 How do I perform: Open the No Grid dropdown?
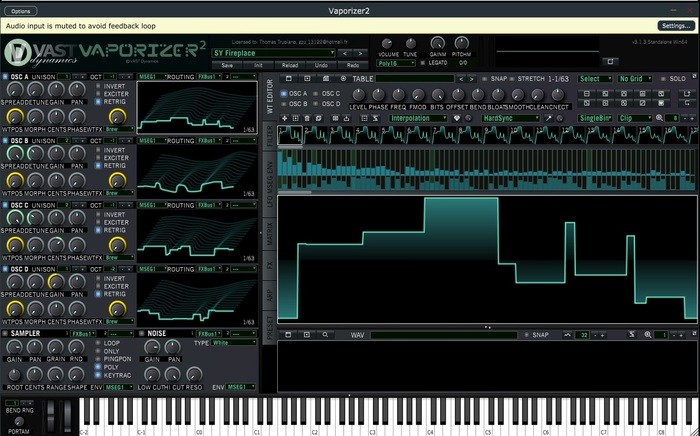click(x=635, y=79)
